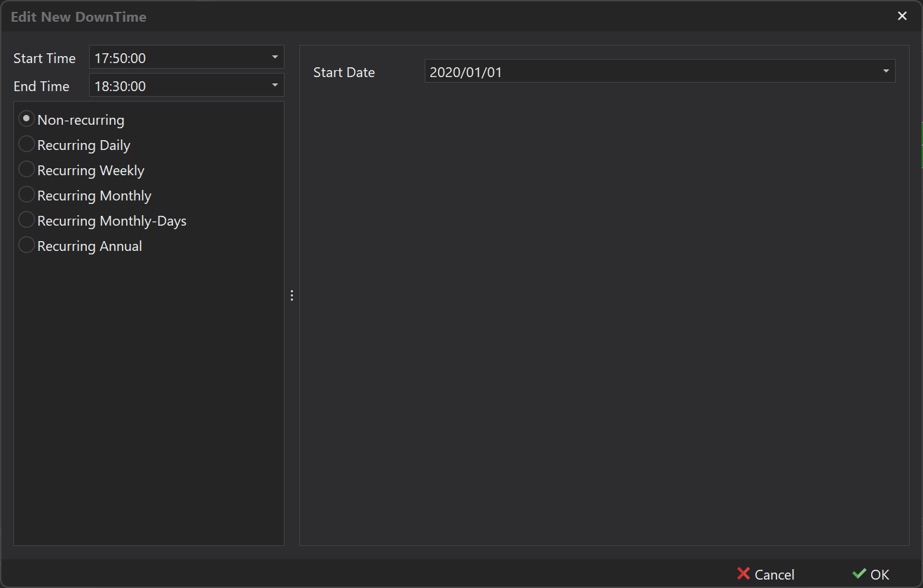The height and width of the screenshot is (588, 923).
Task: Click the Start Time dropdown arrow icon
Action: tap(275, 57)
